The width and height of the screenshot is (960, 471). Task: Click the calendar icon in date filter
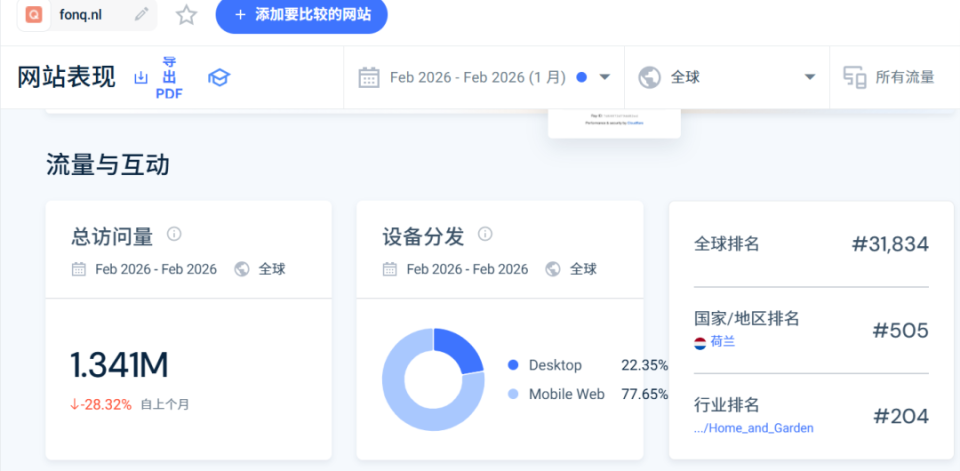[369, 78]
